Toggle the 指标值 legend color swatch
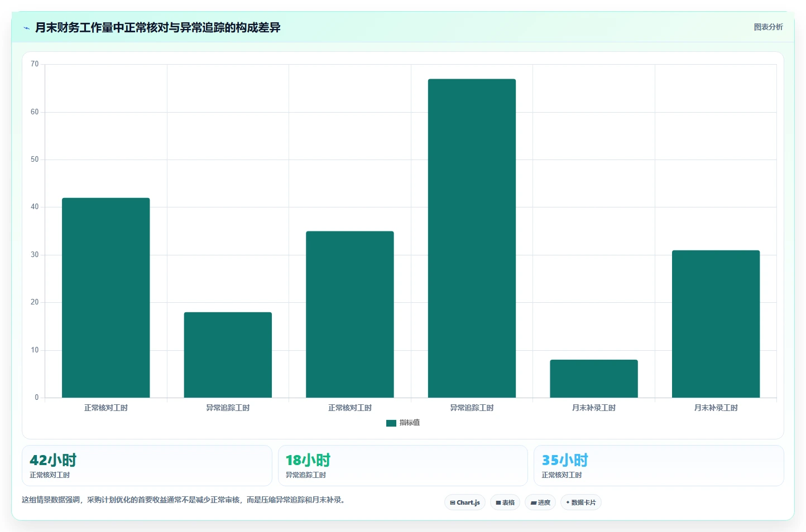Image resolution: width=806 pixels, height=532 pixels. (x=391, y=423)
